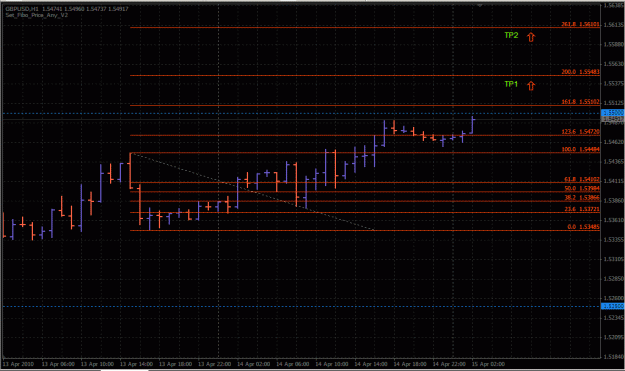
Task: Click the 14 Apr 10:00 time label
Action: [331, 364]
